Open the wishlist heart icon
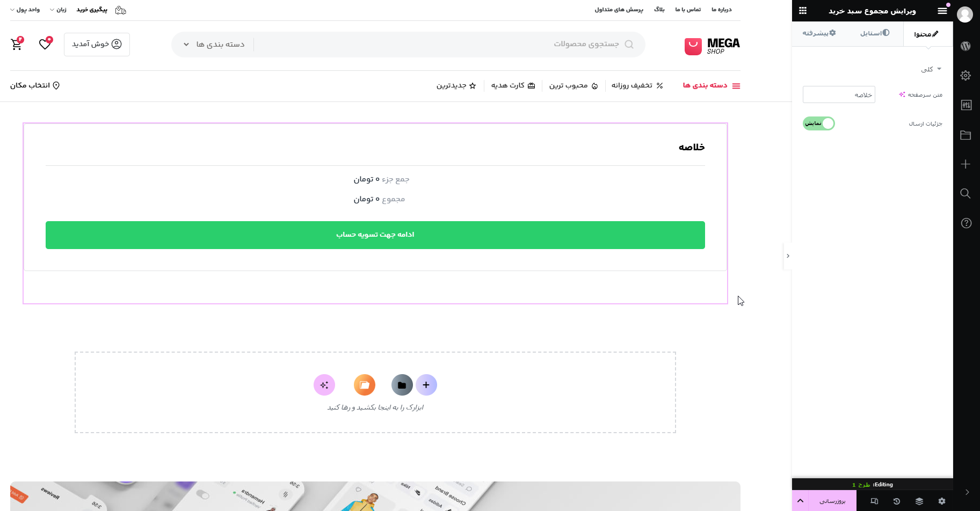 [45, 44]
